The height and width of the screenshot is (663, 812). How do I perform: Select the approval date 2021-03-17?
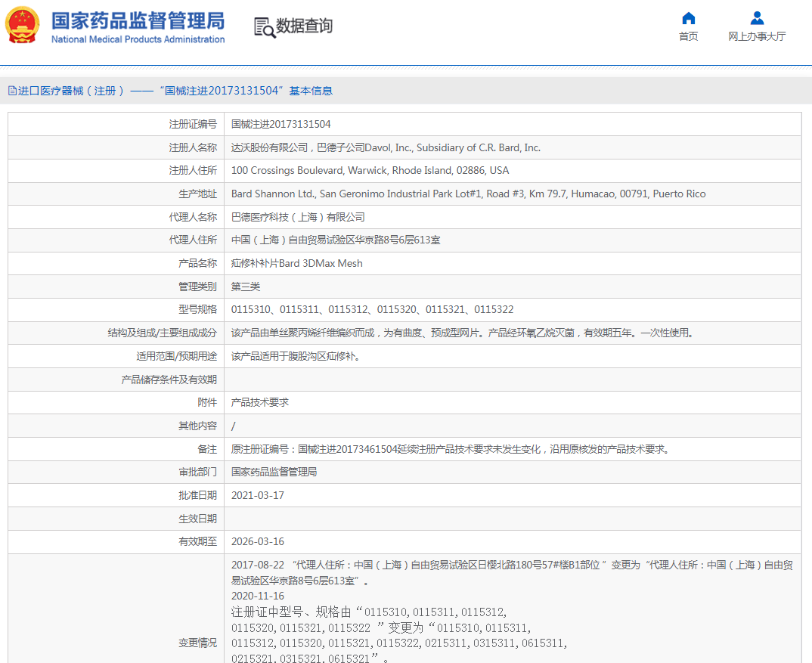(257, 495)
